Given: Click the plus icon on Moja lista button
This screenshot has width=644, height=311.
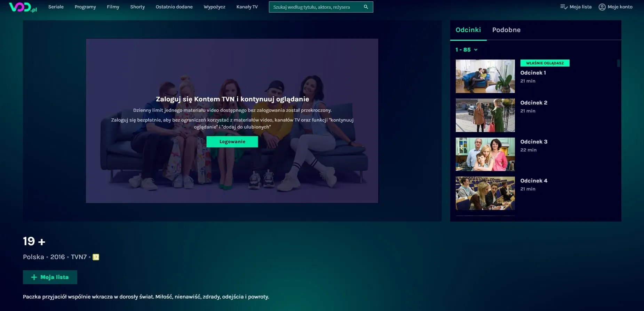Looking at the screenshot, I should 34,277.
